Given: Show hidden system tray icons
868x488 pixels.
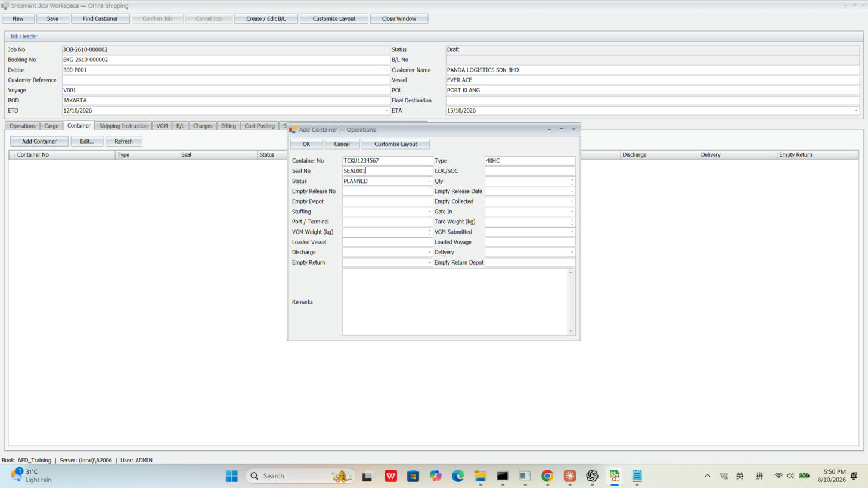Looking at the screenshot, I should [708, 475].
